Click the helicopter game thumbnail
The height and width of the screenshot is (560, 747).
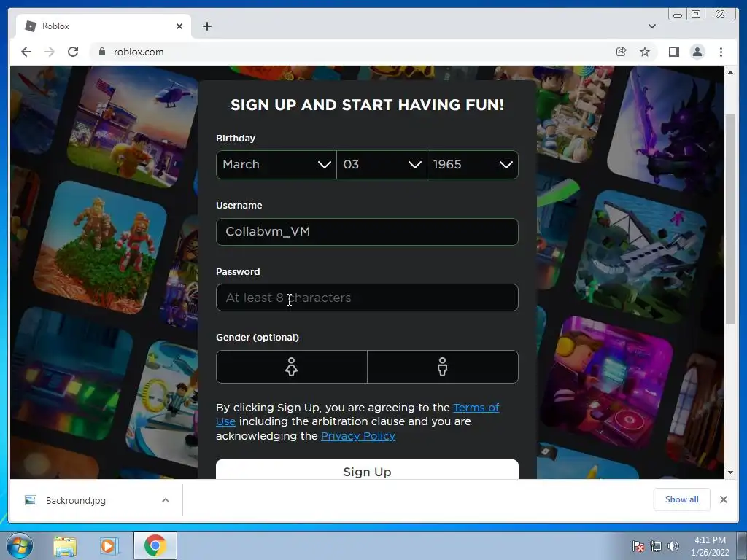tap(133, 127)
